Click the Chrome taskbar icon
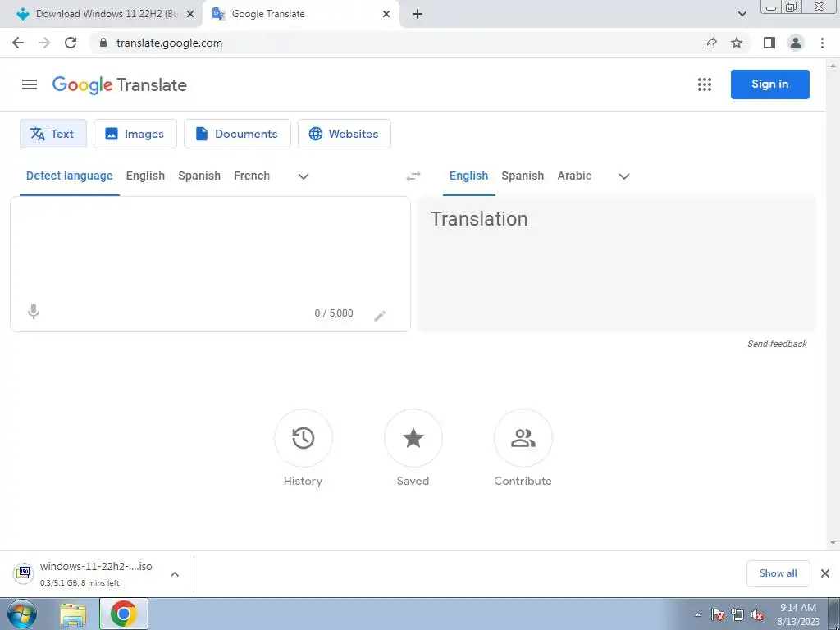Image resolution: width=840 pixels, height=630 pixels. 124,614
